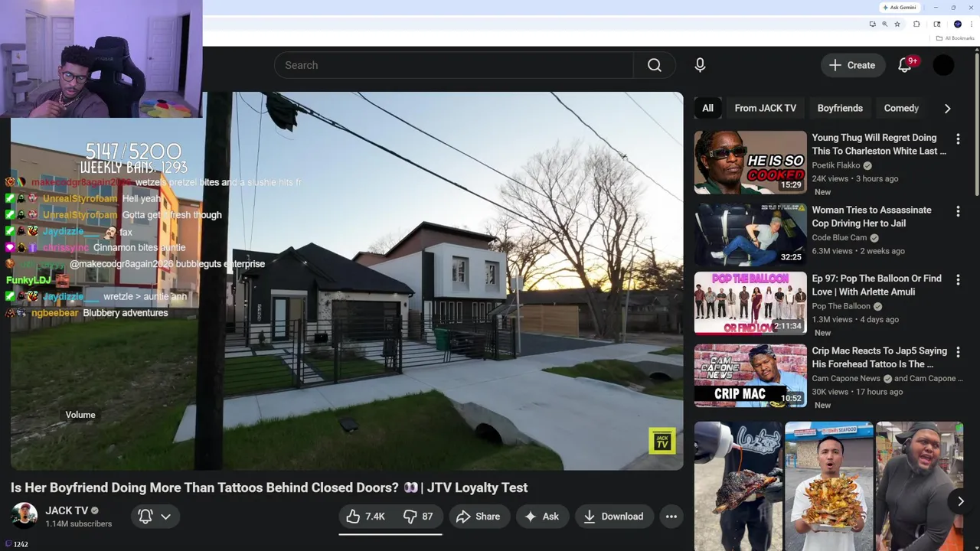Open Chrome extensions puzzle icon
The image size is (980, 551).
tap(916, 24)
